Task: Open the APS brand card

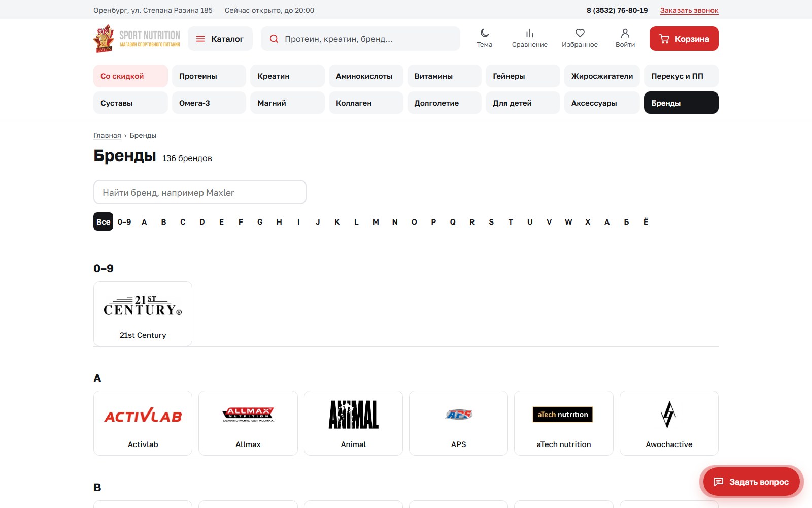Action: [458, 423]
